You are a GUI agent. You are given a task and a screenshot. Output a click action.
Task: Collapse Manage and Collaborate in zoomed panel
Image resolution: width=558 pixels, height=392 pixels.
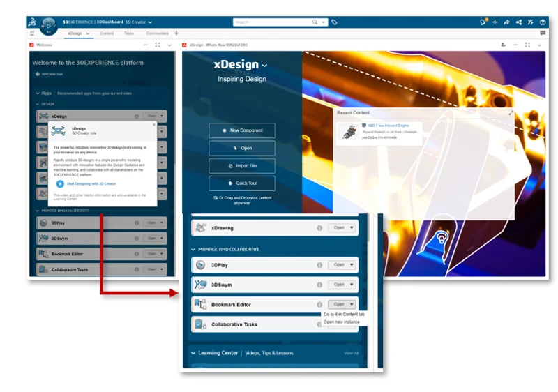[193, 249]
